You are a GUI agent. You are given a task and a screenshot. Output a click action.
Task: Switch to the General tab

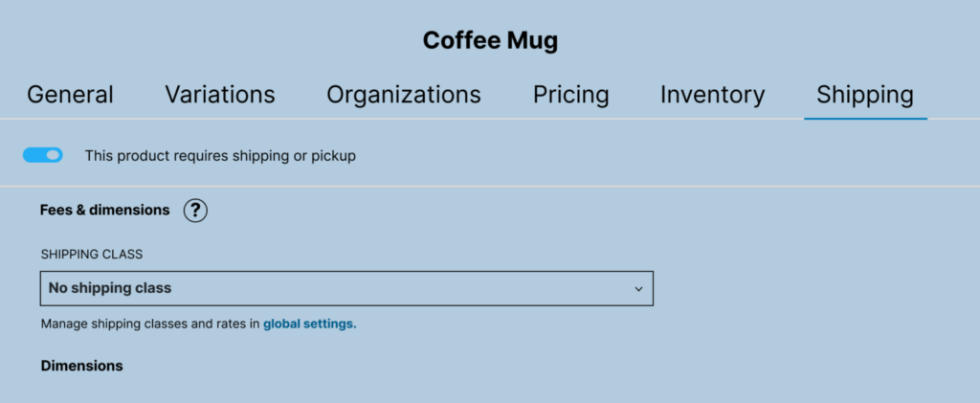pos(70,95)
